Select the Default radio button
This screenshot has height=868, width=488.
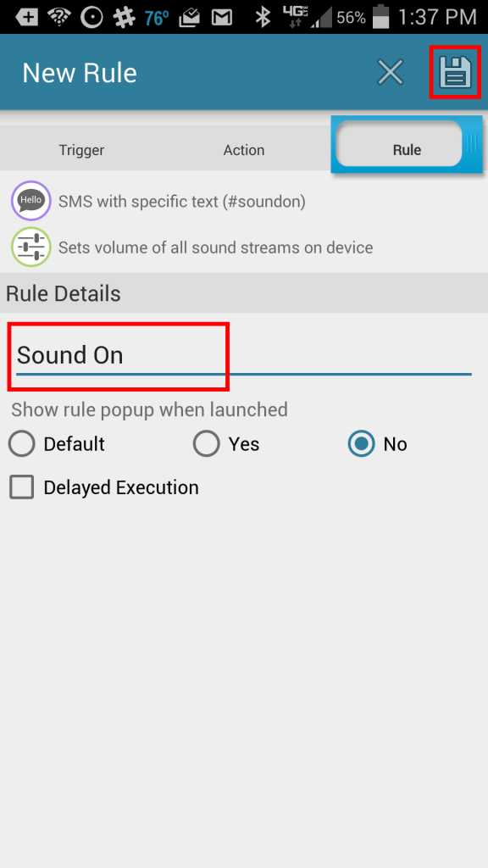pos(21,444)
